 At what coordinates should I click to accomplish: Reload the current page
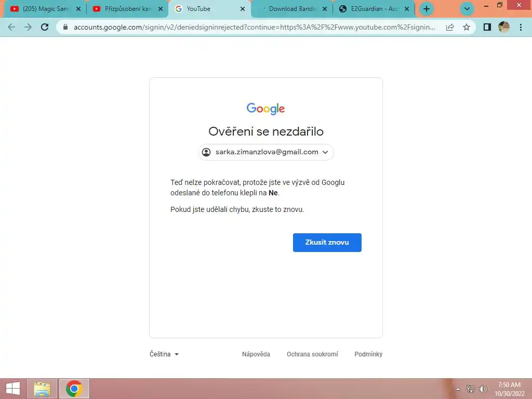pyautogui.click(x=45, y=27)
